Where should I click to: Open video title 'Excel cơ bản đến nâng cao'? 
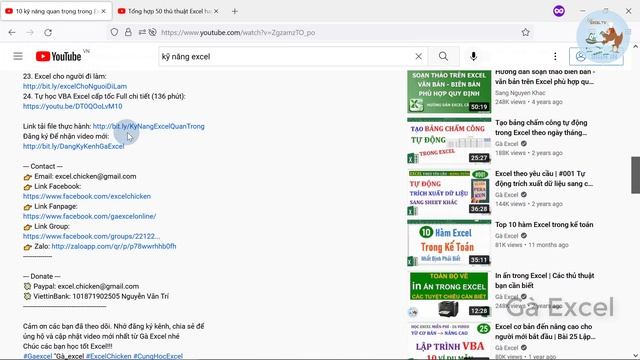[x=545, y=331]
